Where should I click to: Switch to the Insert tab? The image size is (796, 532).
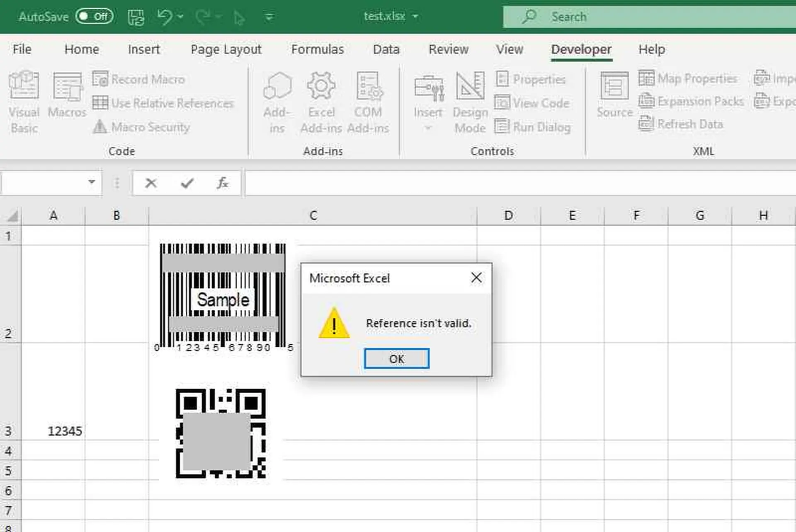[143, 49]
